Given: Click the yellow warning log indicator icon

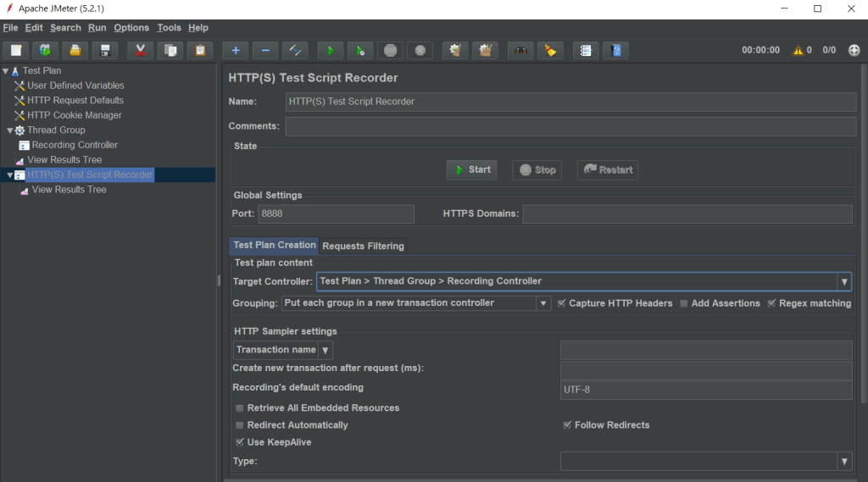Looking at the screenshot, I should (798, 51).
